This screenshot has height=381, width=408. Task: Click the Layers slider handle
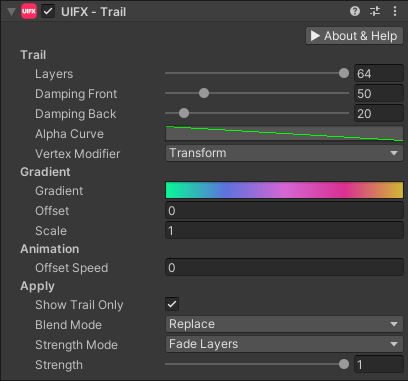pos(344,73)
